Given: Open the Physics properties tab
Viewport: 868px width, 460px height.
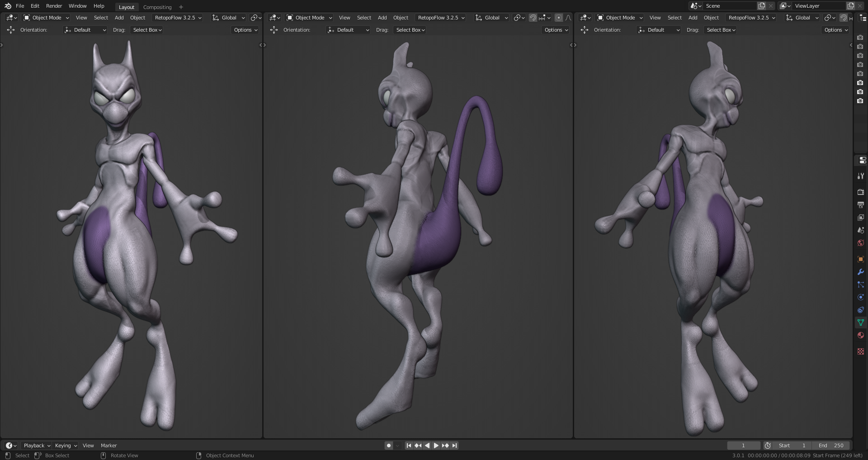Looking at the screenshot, I should [x=861, y=297].
